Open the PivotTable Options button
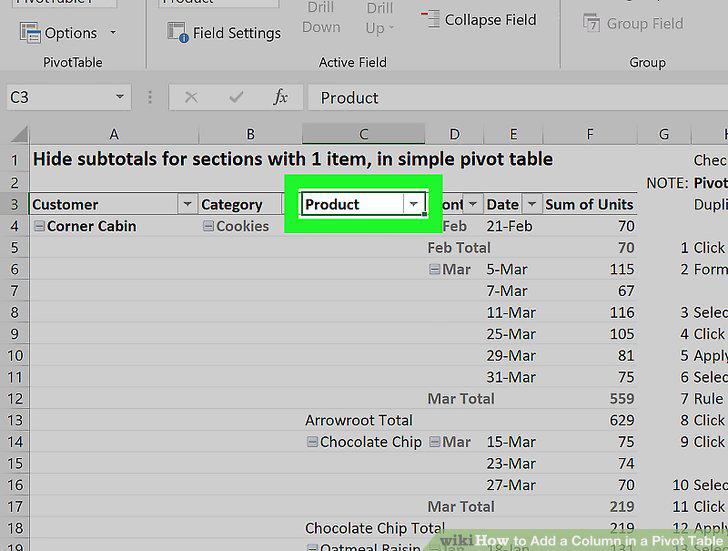 point(59,33)
